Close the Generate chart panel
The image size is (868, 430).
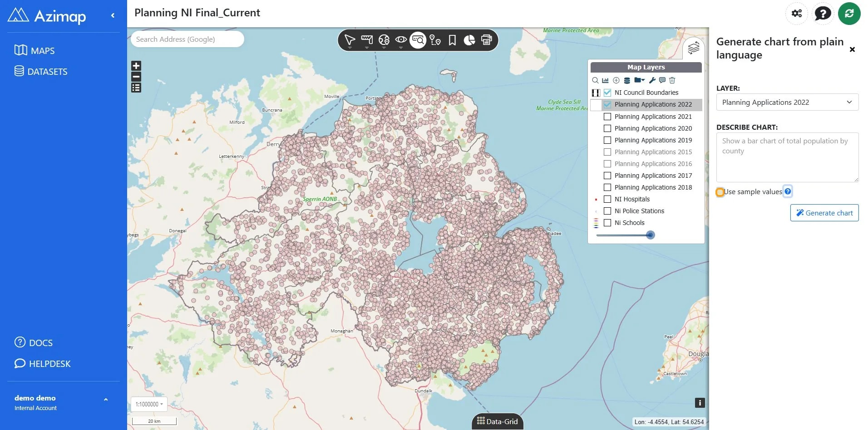(852, 49)
